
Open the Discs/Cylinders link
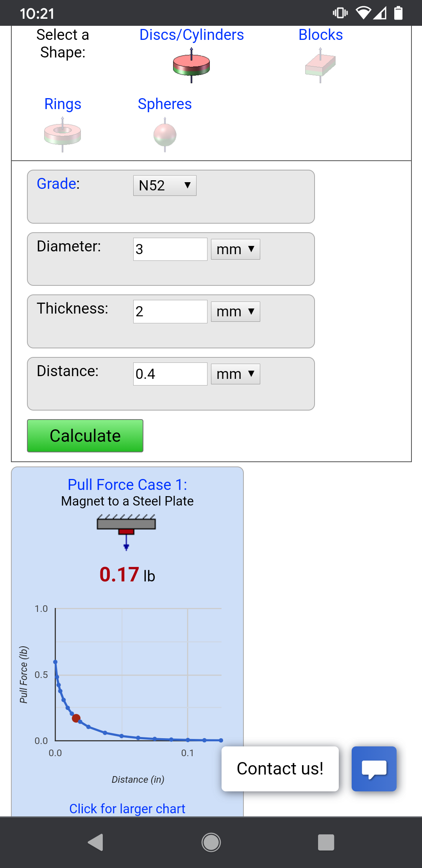click(191, 35)
